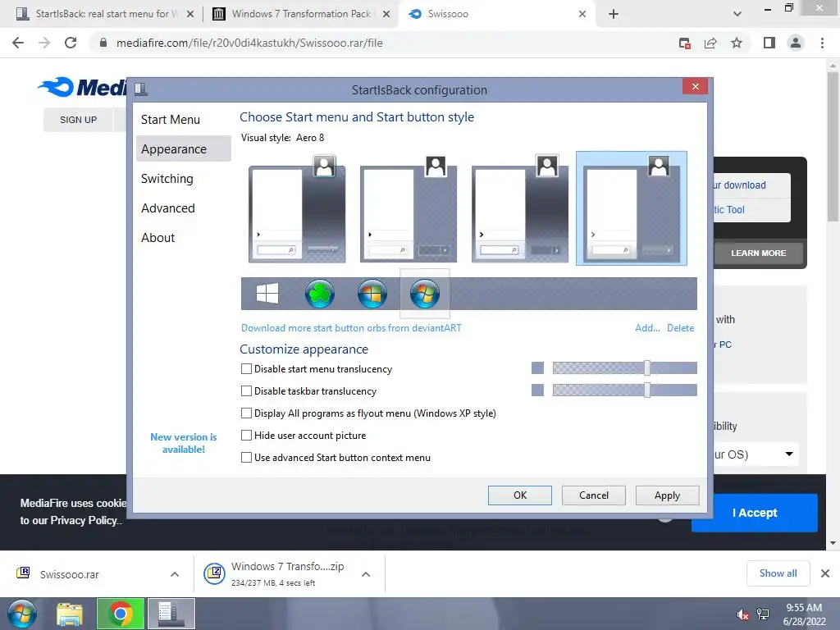
Task: Click the Add... orb link
Action: [647, 328]
